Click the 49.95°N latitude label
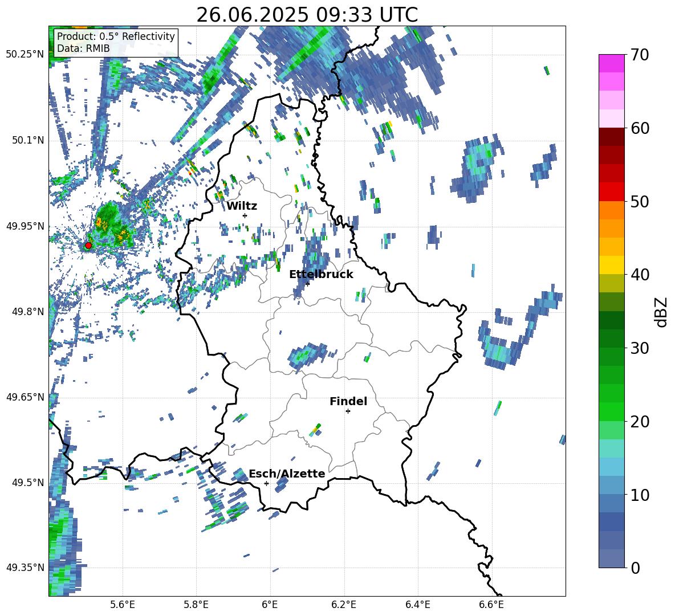 [x=25, y=226]
